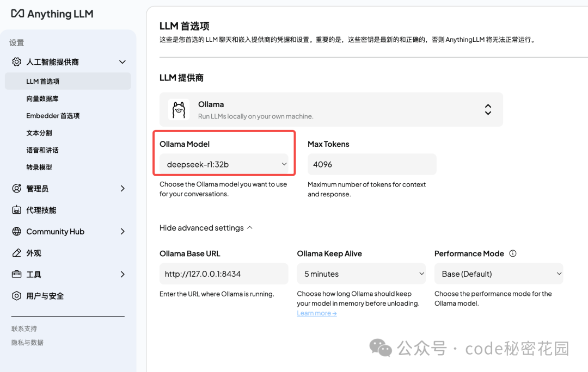Click the LLM 提供商 section heading
Image resolution: width=588 pixels, height=372 pixels.
[x=181, y=78]
